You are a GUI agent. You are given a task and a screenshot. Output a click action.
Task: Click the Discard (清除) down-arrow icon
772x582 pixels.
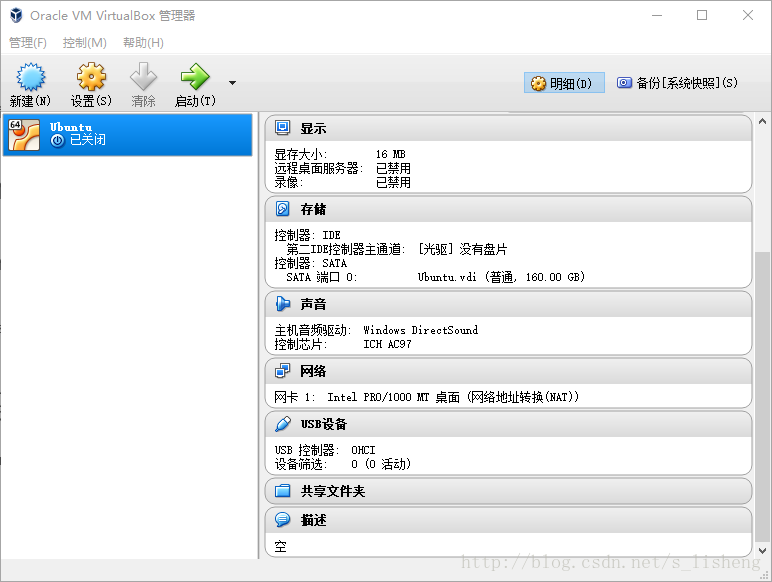[x=143, y=77]
